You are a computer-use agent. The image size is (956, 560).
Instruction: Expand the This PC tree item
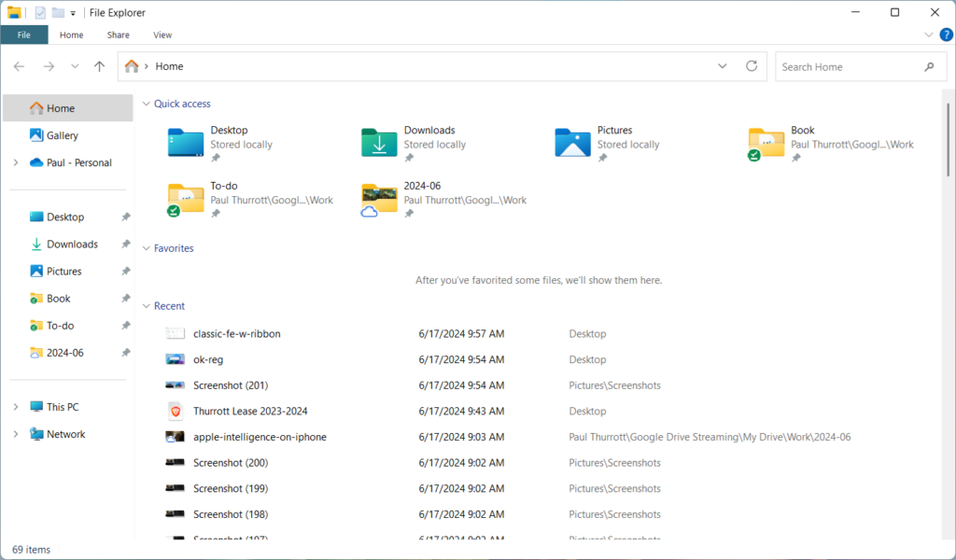click(16, 406)
